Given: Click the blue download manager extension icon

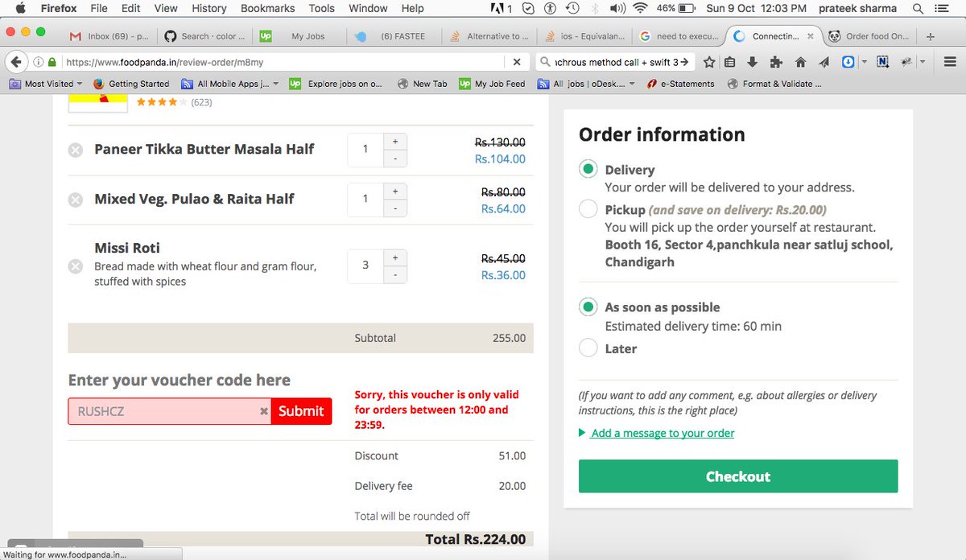Looking at the screenshot, I should [x=848, y=62].
